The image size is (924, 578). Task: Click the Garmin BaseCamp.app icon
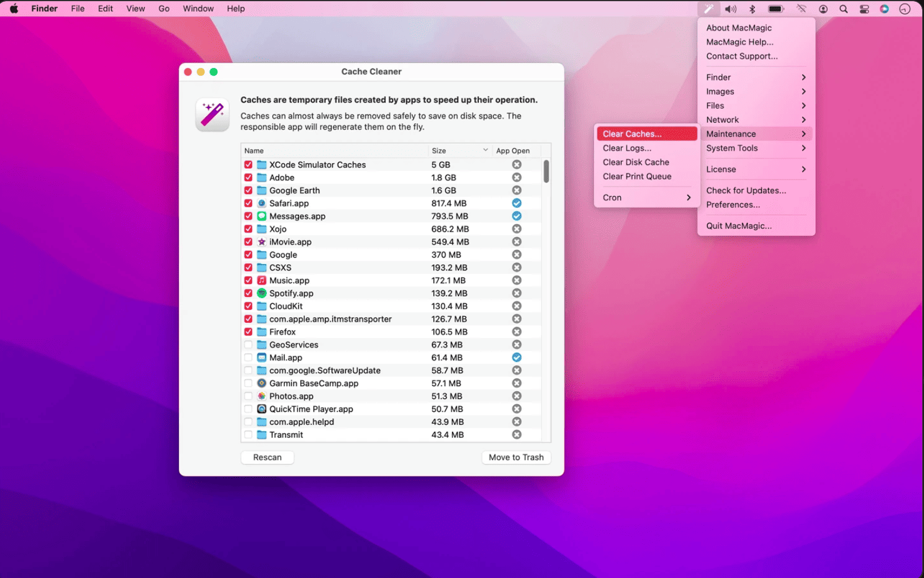pyautogui.click(x=261, y=383)
